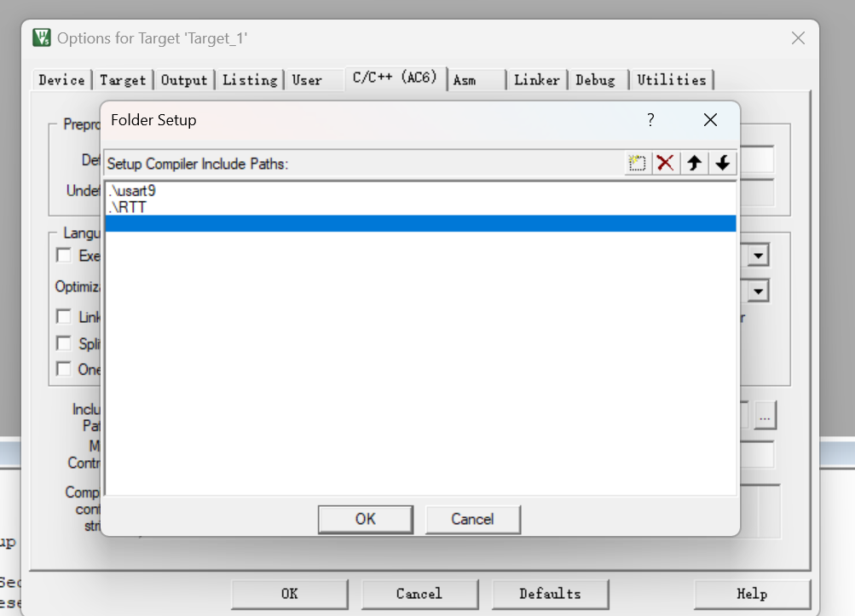
Task: Toggle the Spli... checkbox
Action: tap(64, 343)
